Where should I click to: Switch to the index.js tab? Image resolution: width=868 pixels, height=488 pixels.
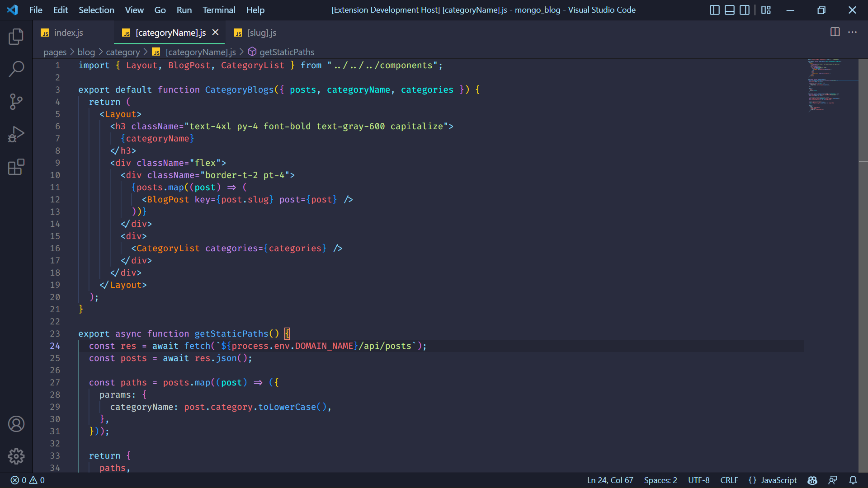(x=73, y=33)
